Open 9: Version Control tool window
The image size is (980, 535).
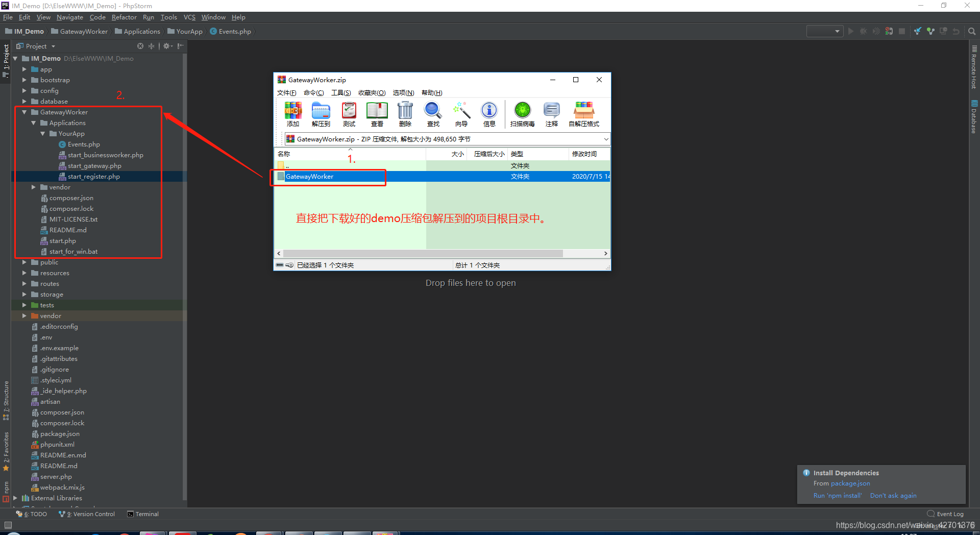coord(87,514)
